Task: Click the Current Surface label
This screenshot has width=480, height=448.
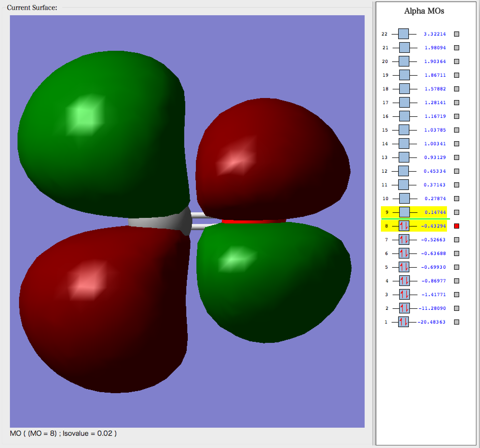Action: pyautogui.click(x=32, y=7)
